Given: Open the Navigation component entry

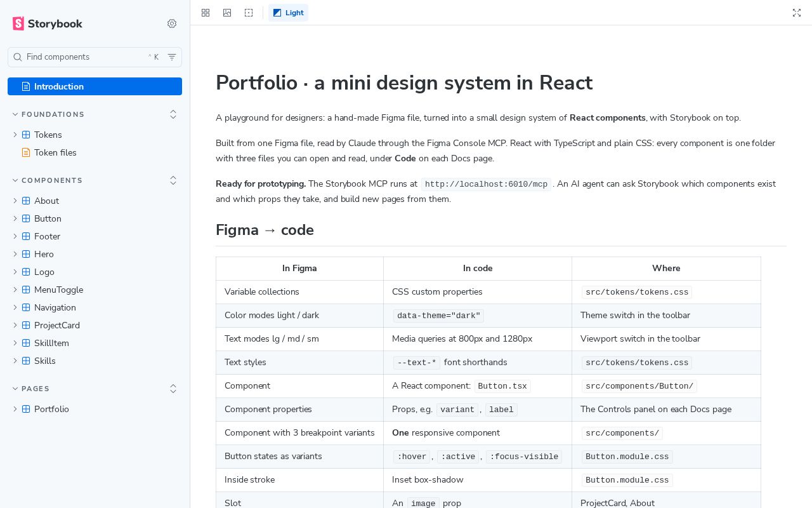Looking at the screenshot, I should (x=95, y=307).
